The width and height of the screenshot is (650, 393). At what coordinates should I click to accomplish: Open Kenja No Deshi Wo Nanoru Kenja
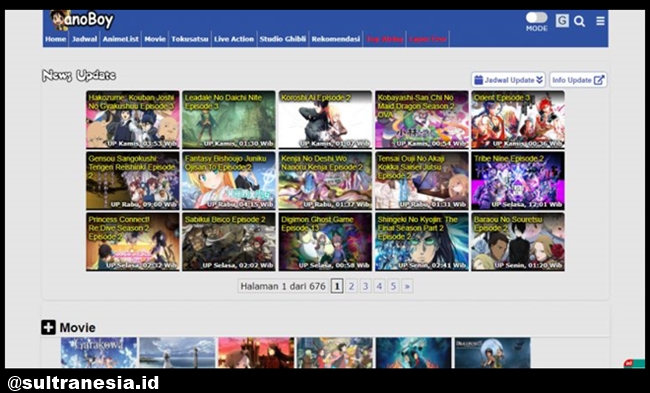click(x=325, y=180)
